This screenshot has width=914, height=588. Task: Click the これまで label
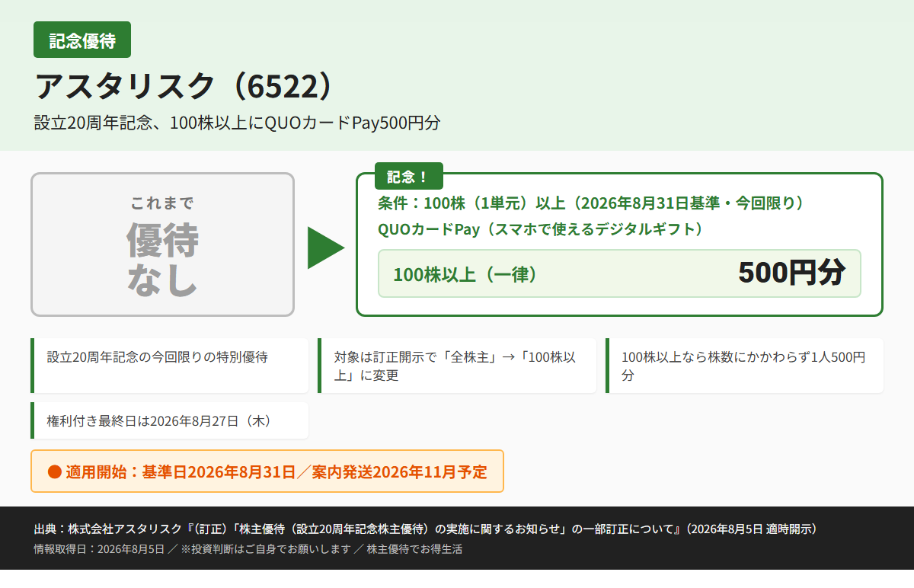[162, 203]
